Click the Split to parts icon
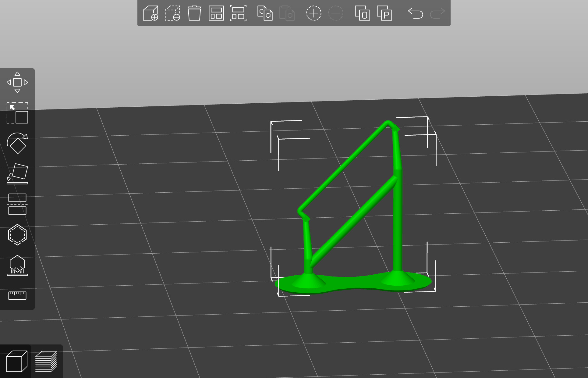Screen dimensions: 588x378 tap(384, 13)
